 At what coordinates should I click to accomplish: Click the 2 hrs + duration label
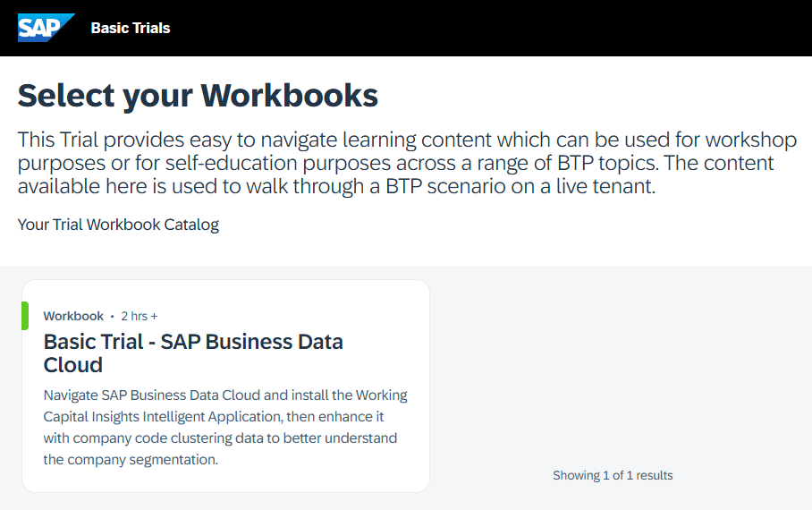click(140, 316)
